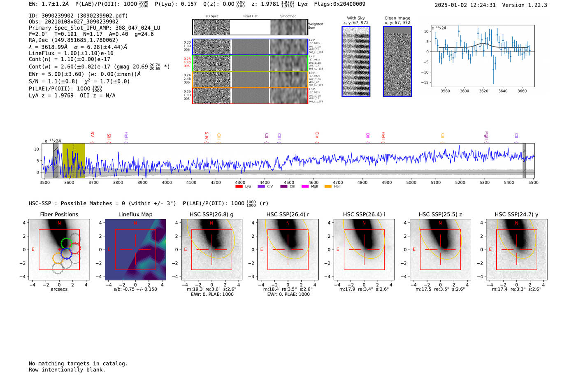Click the blue fiber circle in Fiber Positions
The height and width of the screenshot is (392, 576).
pos(66,253)
